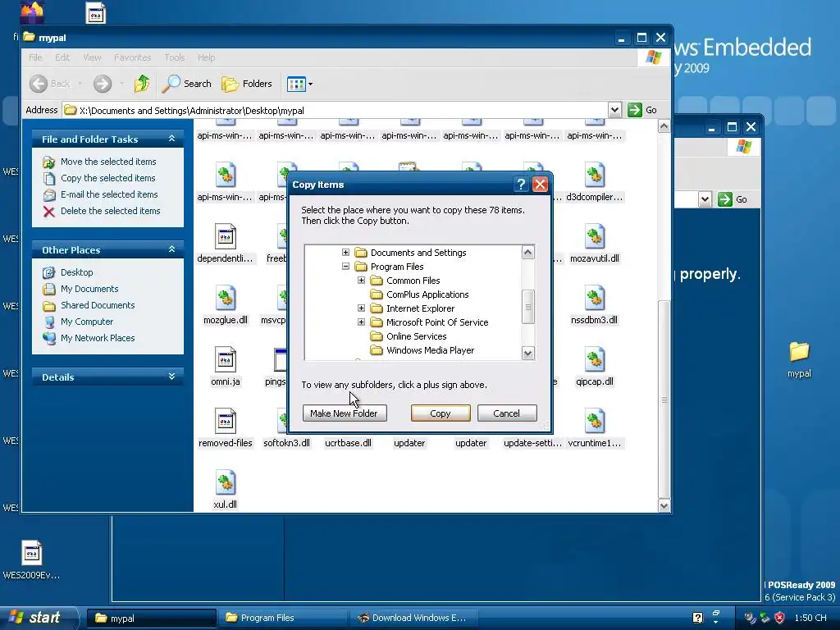This screenshot has width=840, height=630.
Task: Select Windows Media Player folder
Action: (430, 350)
